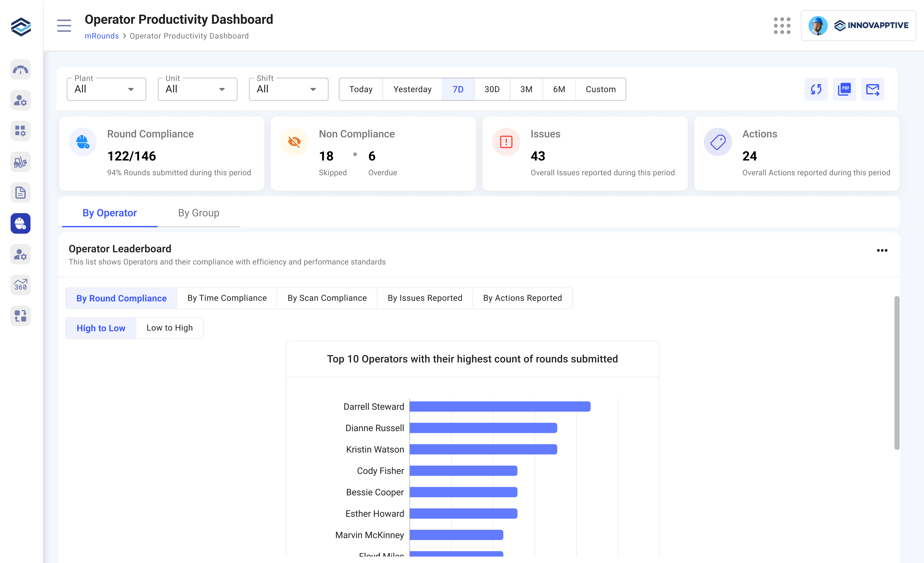Select By Scan Compliance tab
Viewport: 924px width, 563px height.
tap(327, 298)
